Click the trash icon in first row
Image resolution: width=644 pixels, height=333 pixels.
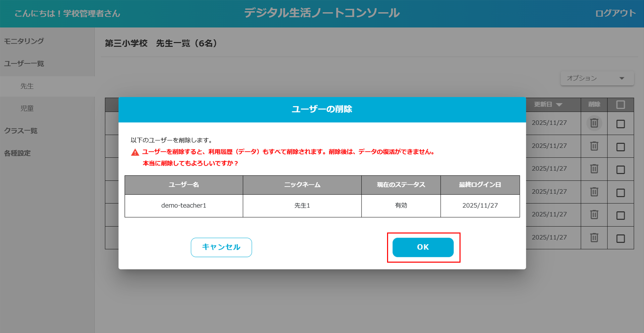pyautogui.click(x=594, y=123)
